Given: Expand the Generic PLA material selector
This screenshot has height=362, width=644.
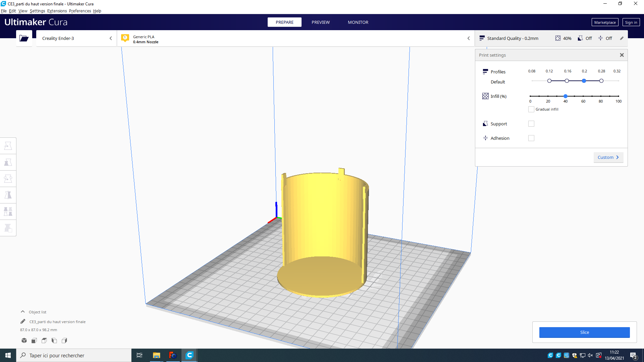Looking at the screenshot, I should [296, 38].
